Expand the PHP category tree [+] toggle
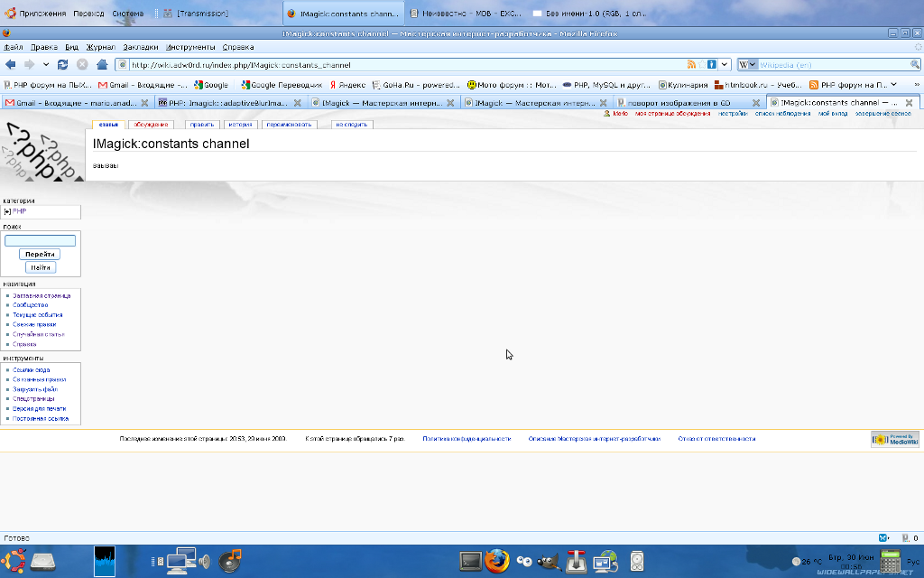This screenshot has height=578, width=924. click(7, 211)
